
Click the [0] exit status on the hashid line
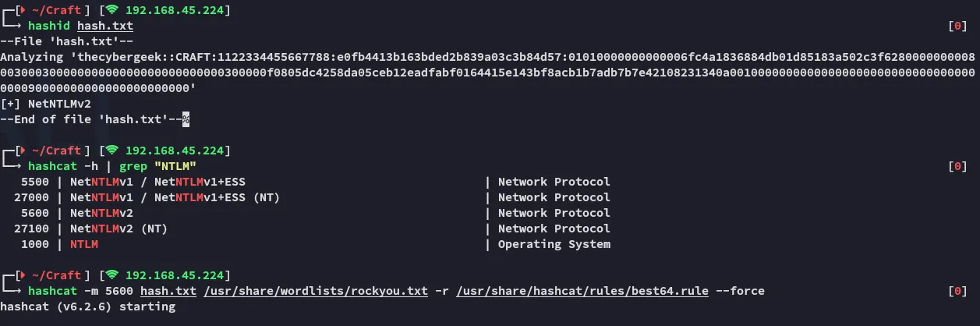[957, 26]
